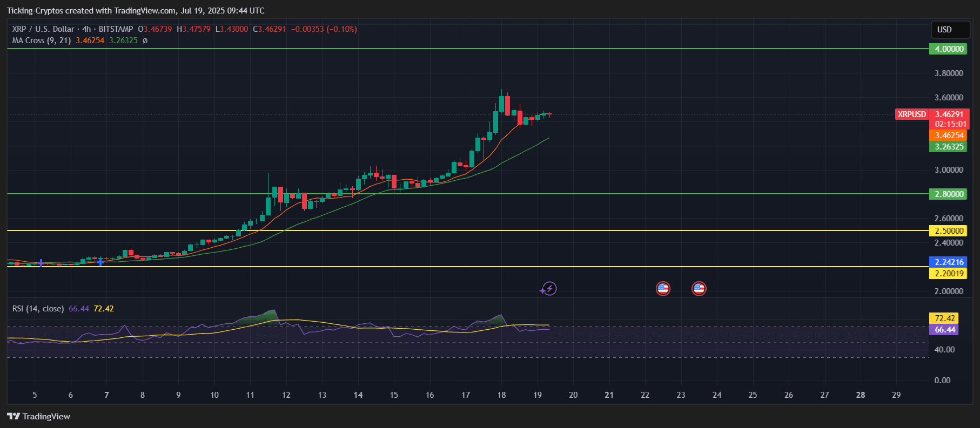Select the RSI (14, close) indicator legend

click(38, 309)
